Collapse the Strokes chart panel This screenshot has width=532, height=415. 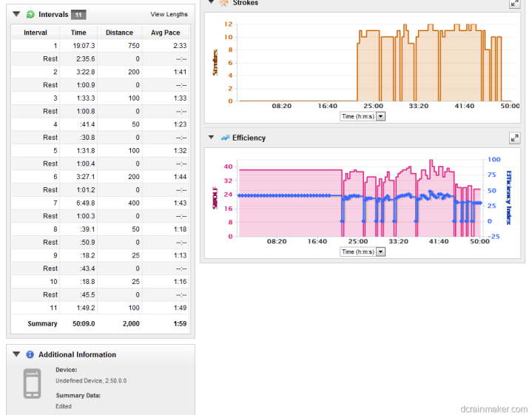[212, 2]
